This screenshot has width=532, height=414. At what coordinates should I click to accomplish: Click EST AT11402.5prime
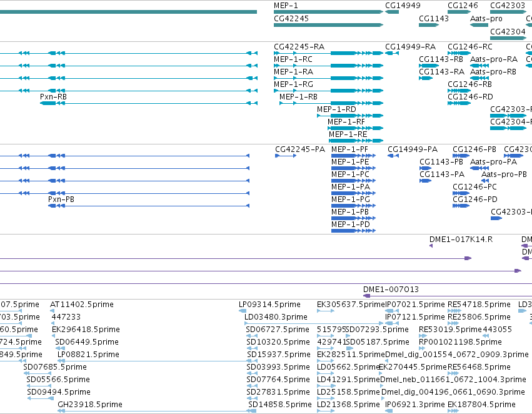point(82,305)
